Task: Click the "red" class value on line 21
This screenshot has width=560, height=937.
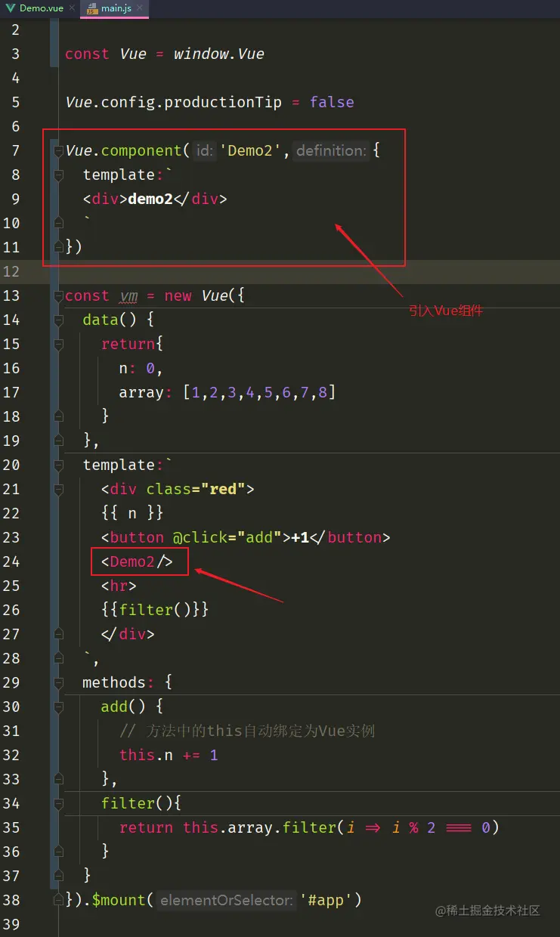Action: pos(223,489)
